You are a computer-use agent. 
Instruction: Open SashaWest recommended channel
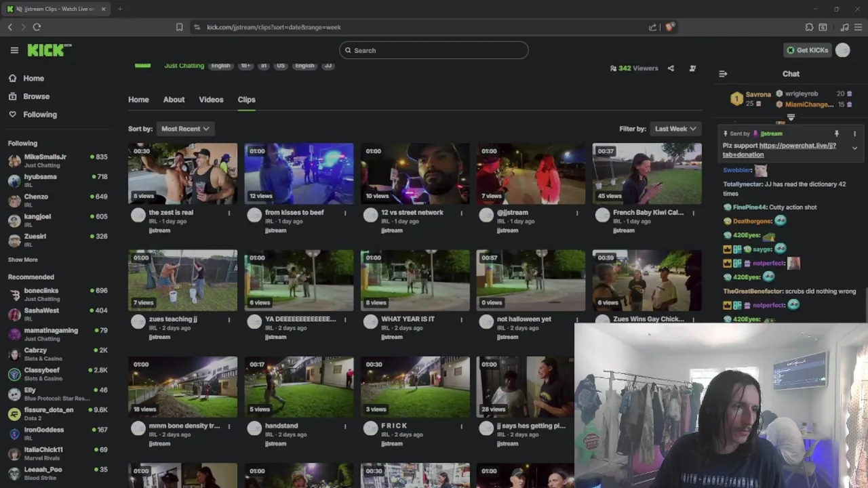point(58,314)
